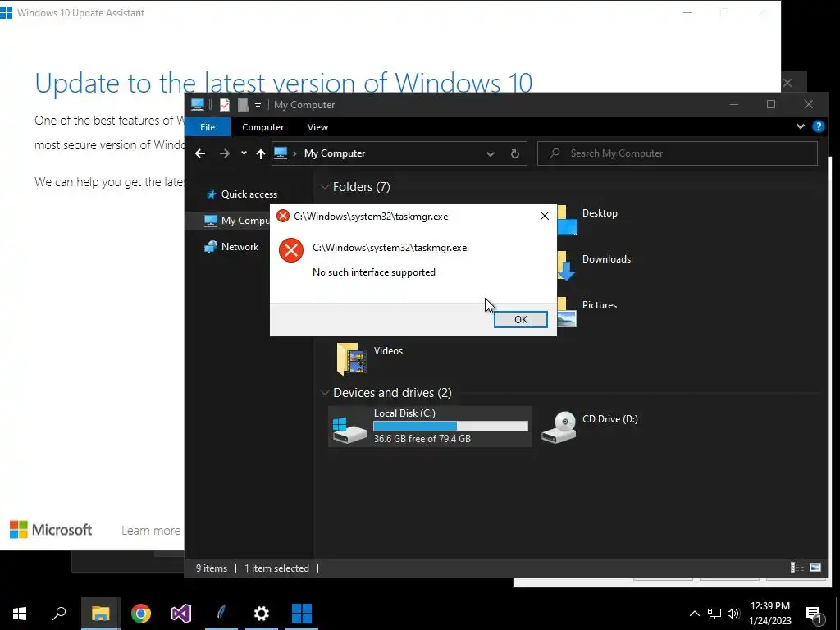Image resolution: width=840 pixels, height=630 pixels.
Task: Select Quick access in navigation pane
Action: 249,194
